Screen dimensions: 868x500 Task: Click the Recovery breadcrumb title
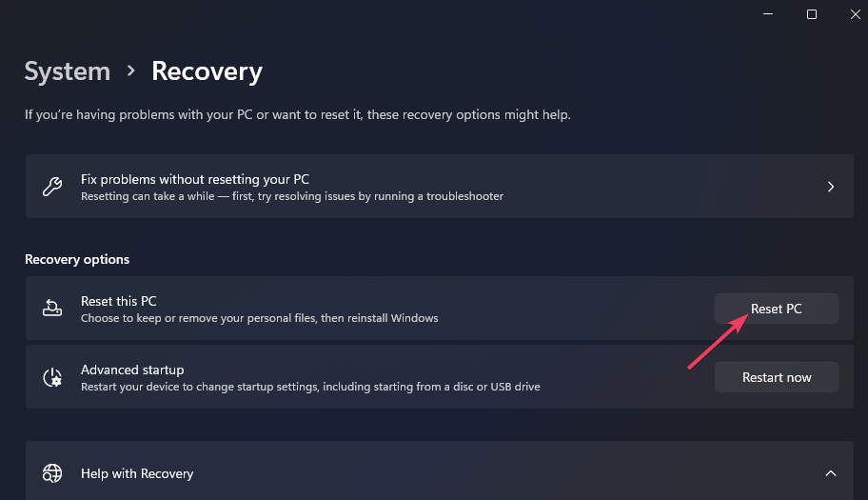207,71
